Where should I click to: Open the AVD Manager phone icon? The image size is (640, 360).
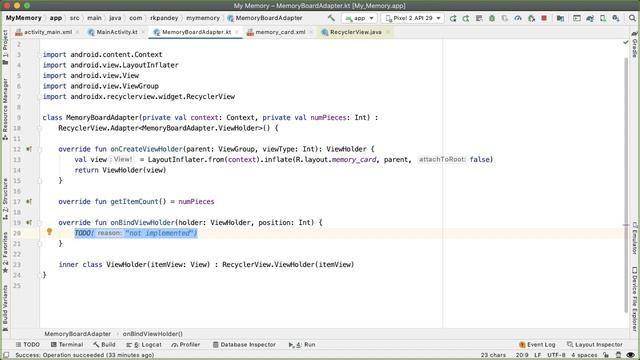[603, 18]
